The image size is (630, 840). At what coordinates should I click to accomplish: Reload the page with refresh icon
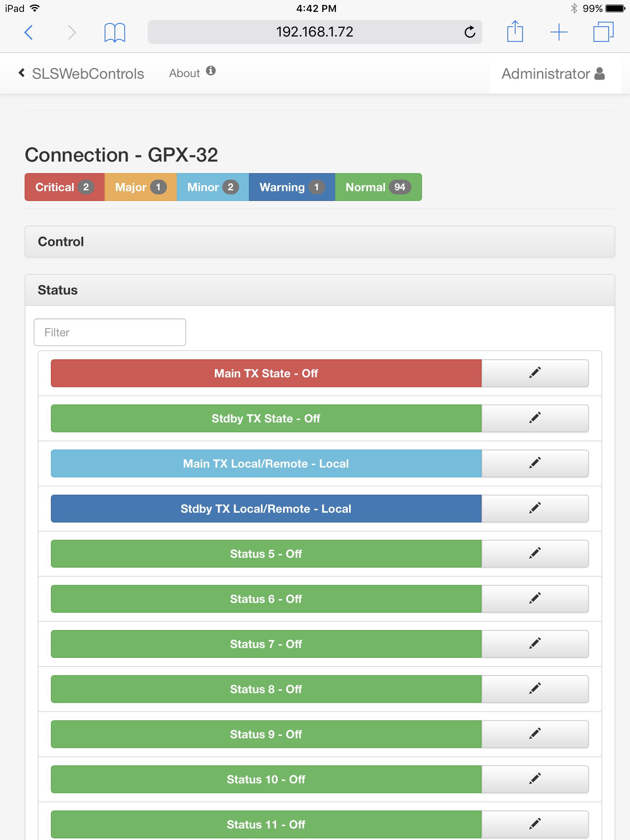click(470, 32)
